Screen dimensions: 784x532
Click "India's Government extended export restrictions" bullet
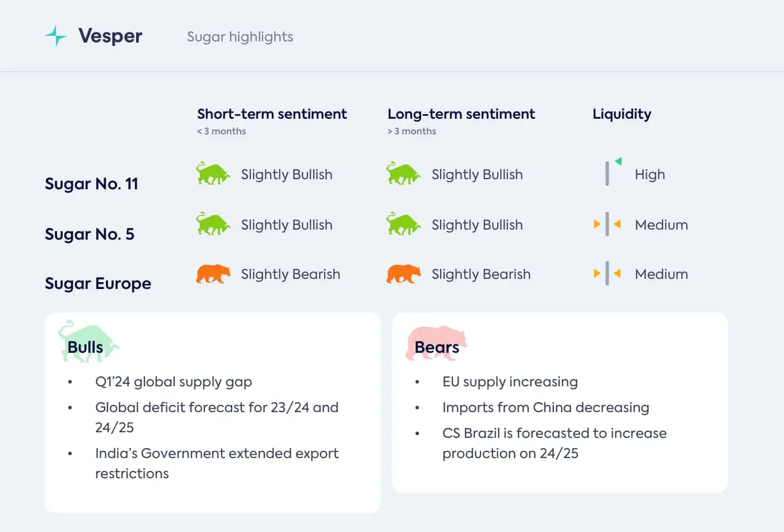coord(217,463)
